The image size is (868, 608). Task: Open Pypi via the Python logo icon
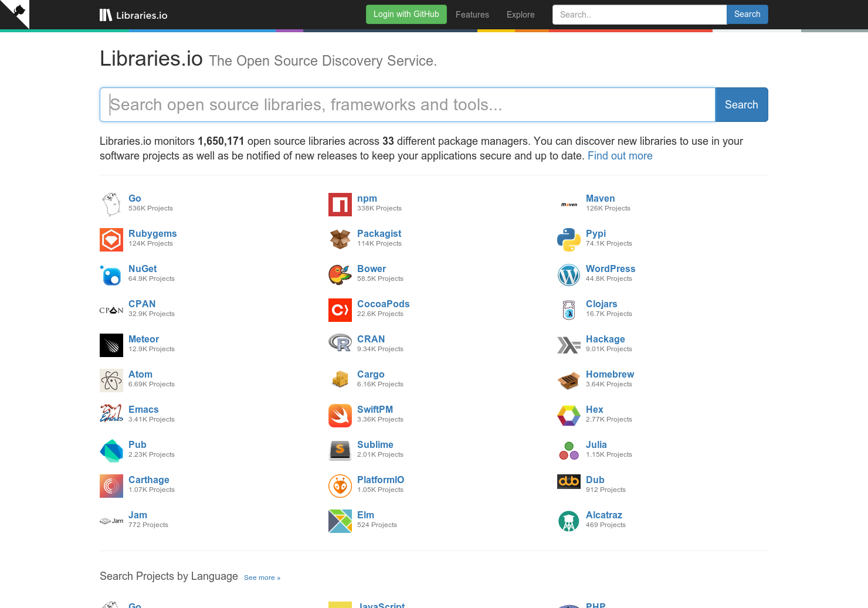[568, 239]
